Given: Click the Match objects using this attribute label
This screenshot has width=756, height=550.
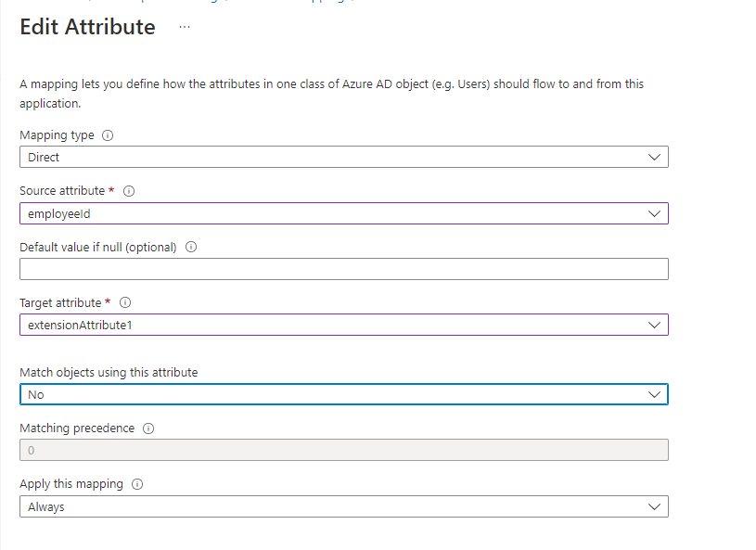Looking at the screenshot, I should (109, 373).
